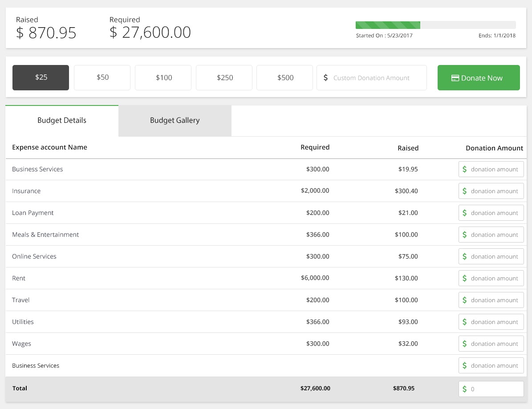The height and width of the screenshot is (409, 532).
Task: Click the Total row label
Action: click(20, 389)
